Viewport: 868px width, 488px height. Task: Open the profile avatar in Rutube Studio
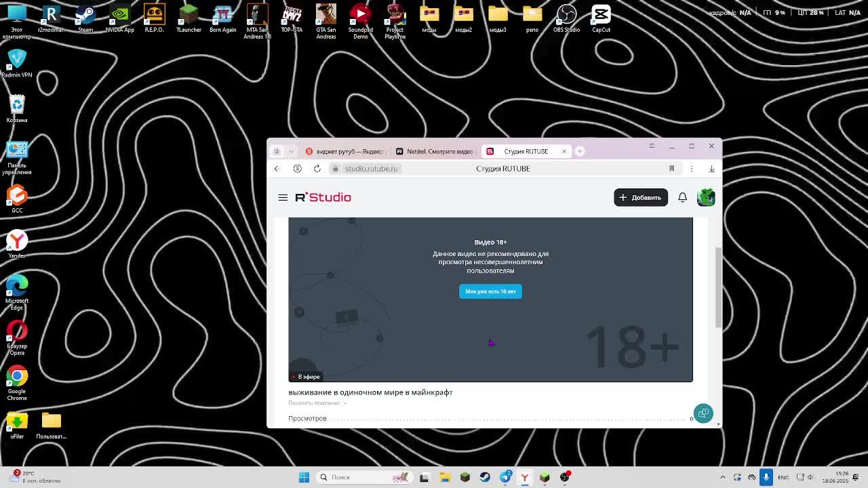coord(706,197)
